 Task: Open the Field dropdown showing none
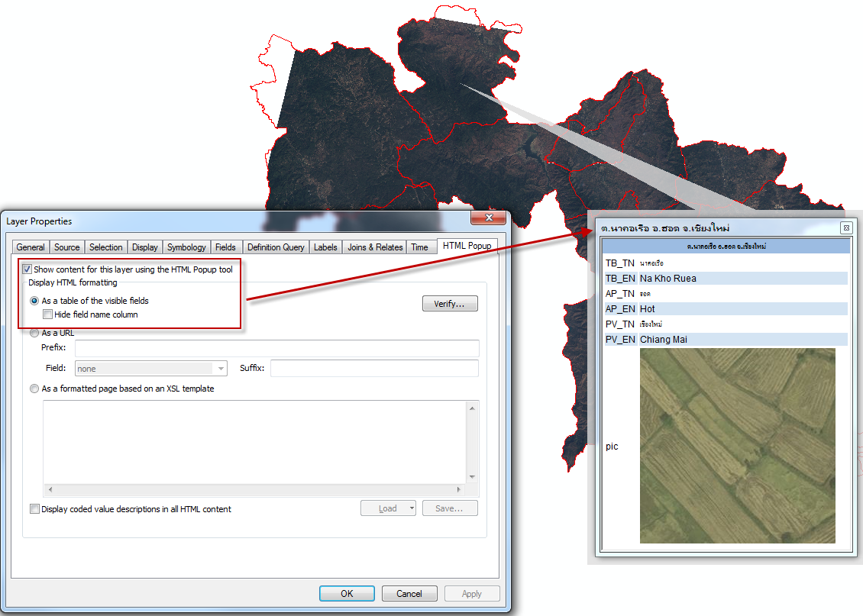click(150, 369)
